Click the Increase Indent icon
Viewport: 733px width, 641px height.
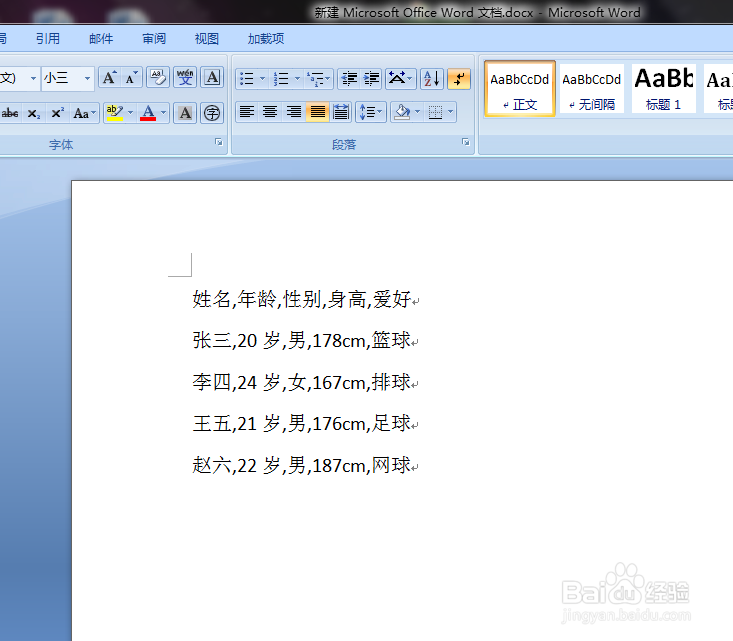pos(372,79)
